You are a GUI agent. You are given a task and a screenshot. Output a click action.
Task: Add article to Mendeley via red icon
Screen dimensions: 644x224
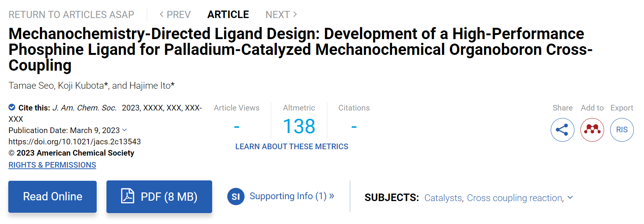(x=592, y=130)
